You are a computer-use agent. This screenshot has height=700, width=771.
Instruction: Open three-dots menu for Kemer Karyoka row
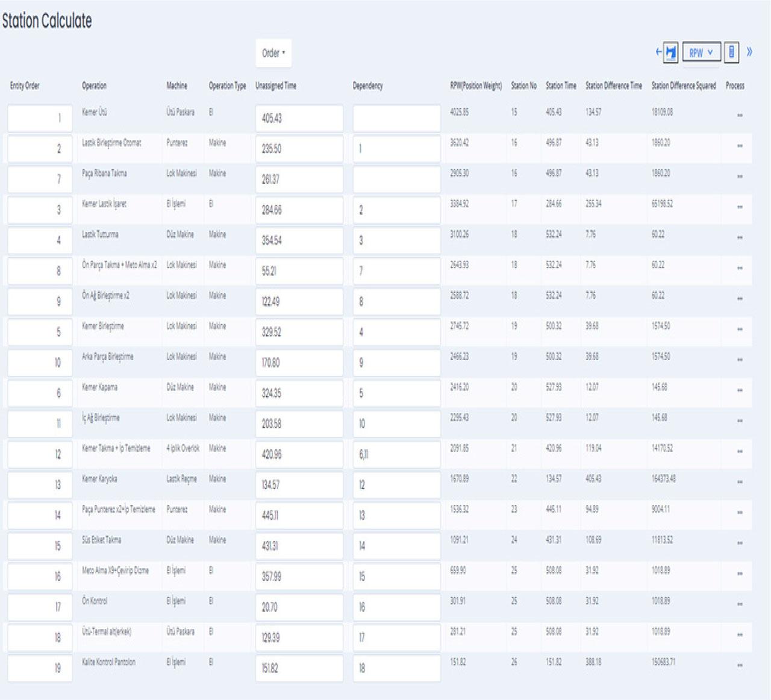coord(740,482)
